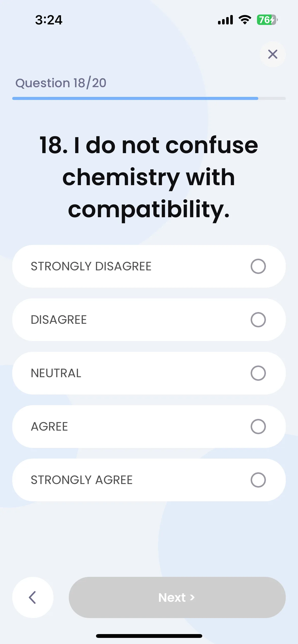Tap the DISAGREE answer label
This screenshot has height=644, width=298.
(x=59, y=320)
